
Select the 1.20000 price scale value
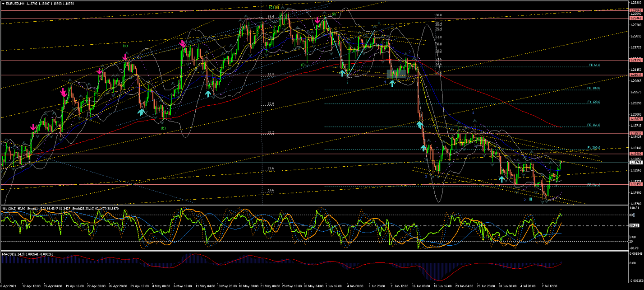pyautogui.click(x=635, y=115)
